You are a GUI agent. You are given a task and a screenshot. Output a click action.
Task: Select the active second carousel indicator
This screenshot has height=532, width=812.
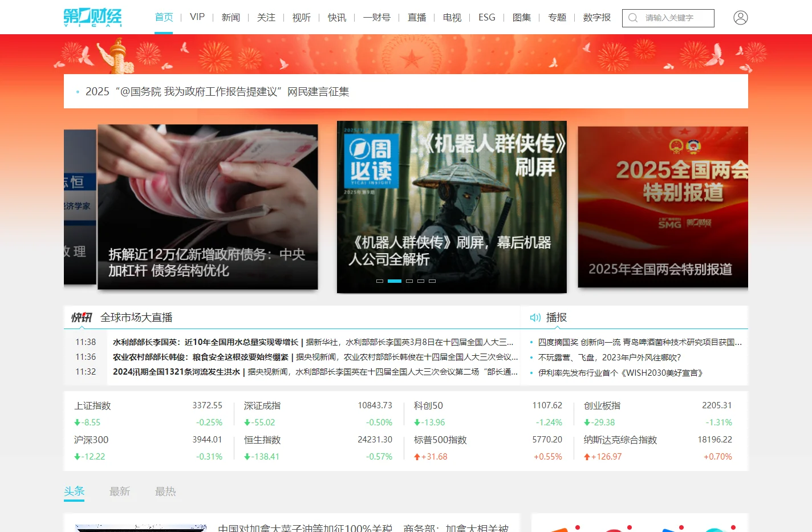395,281
